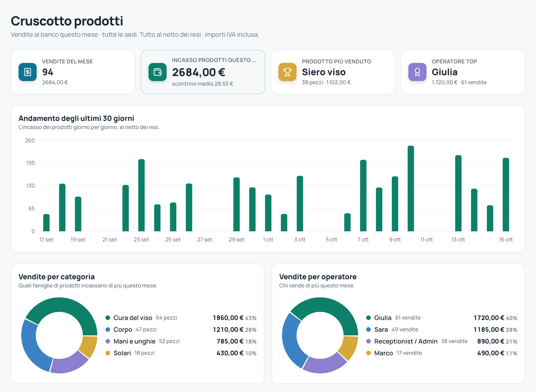Click the purple award badge icon
Screen dimensions: 536x392
coord(417,72)
